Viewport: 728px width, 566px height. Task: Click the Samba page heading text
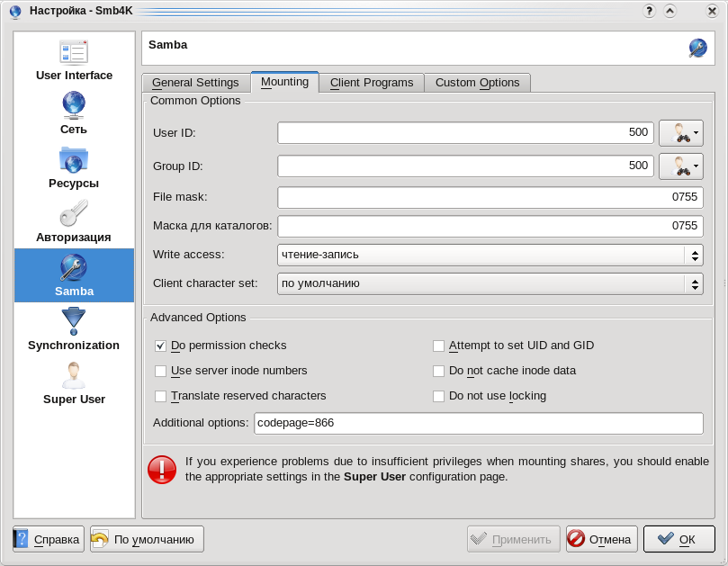(x=168, y=45)
